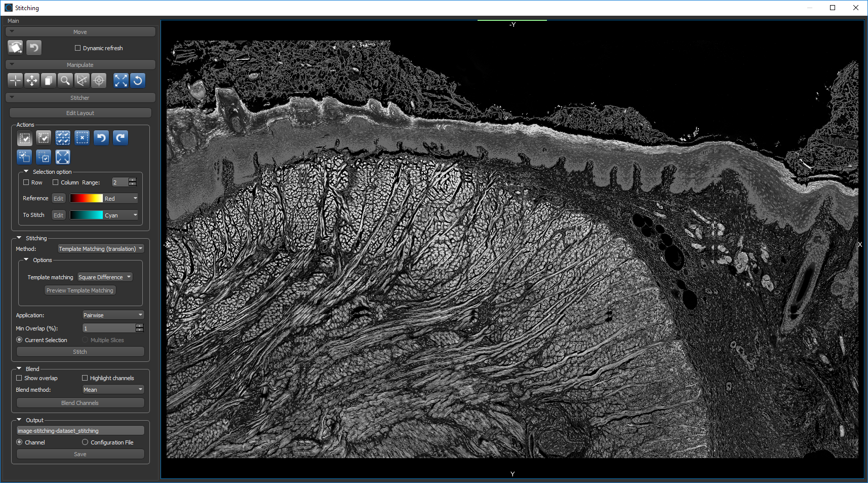This screenshot has height=483, width=868.
Task: Click the select-all-tiles grid icon
Action: pyautogui.click(x=63, y=138)
